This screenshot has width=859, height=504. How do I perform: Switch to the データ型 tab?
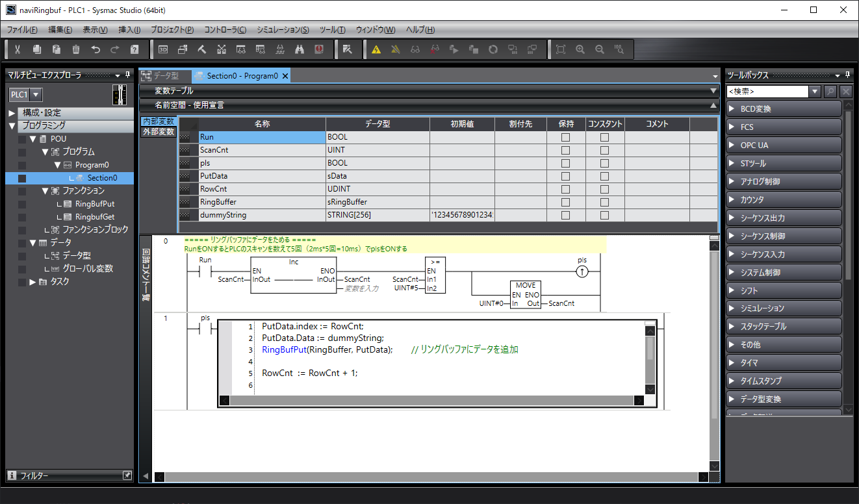(166, 76)
